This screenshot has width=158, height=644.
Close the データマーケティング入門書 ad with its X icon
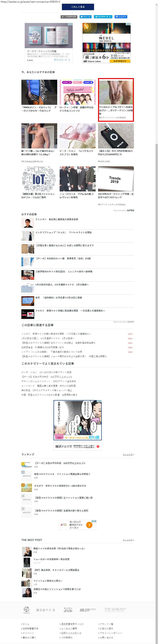tap(72, 24)
